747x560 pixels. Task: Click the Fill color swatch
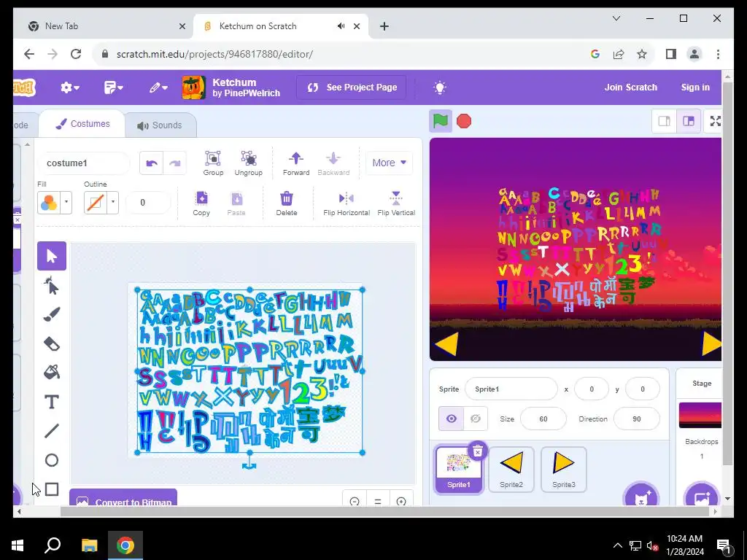point(49,203)
